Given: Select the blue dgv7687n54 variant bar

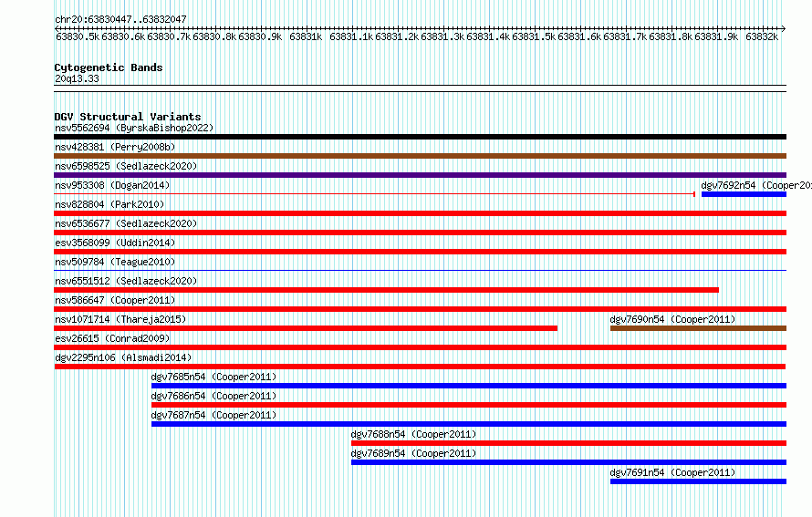Looking at the screenshot, I should click(x=469, y=424).
